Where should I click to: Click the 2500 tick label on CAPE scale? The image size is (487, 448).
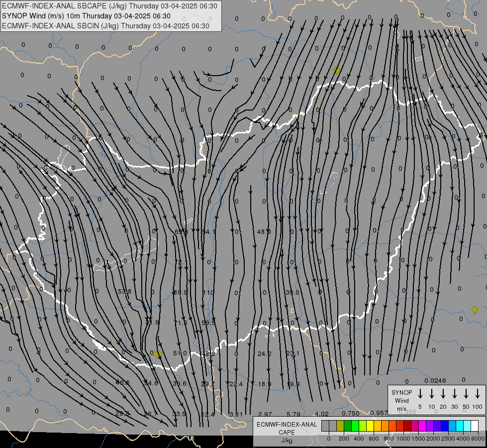(x=448, y=439)
